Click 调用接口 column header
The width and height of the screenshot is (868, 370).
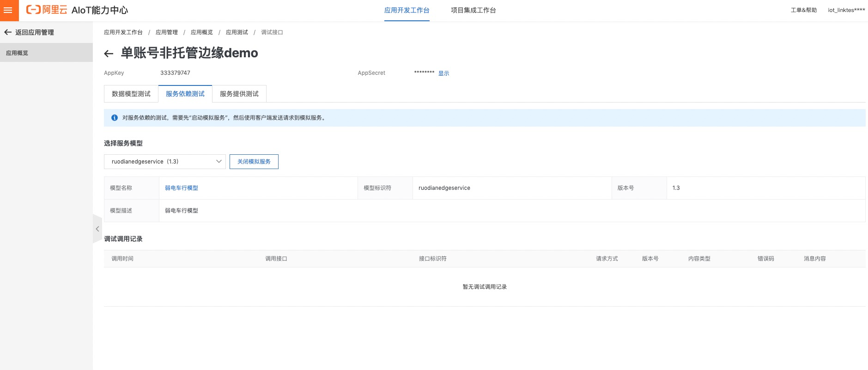click(276, 259)
